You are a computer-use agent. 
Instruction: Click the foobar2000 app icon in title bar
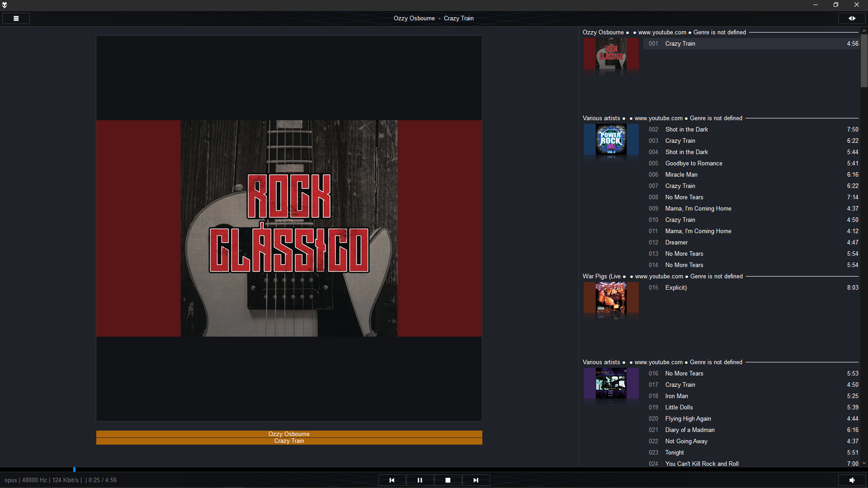(x=5, y=5)
